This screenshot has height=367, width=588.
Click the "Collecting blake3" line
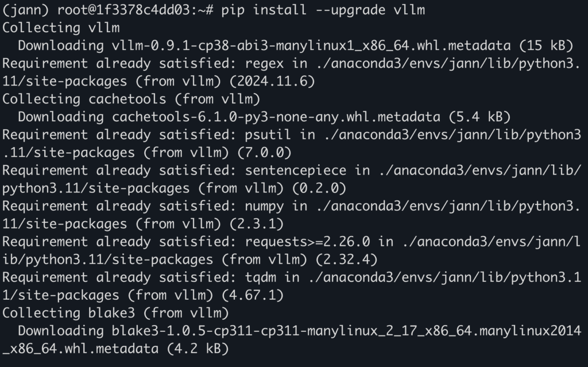[x=115, y=313]
